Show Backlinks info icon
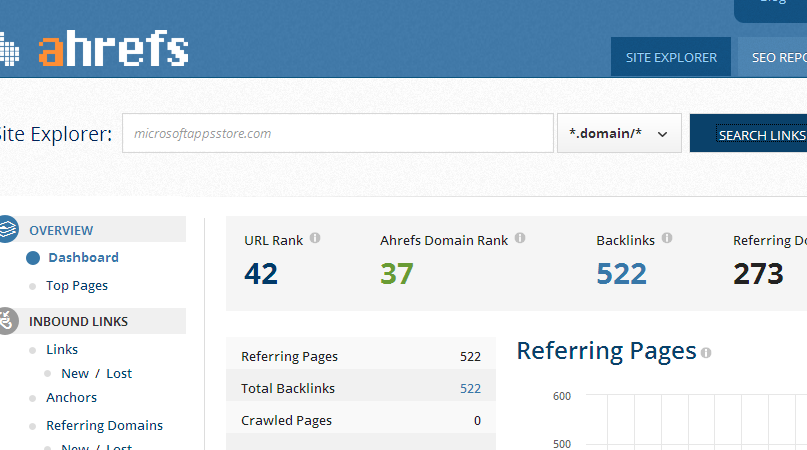This screenshot has width=807, height=450. pyautogui.click(x=667, y=238)
